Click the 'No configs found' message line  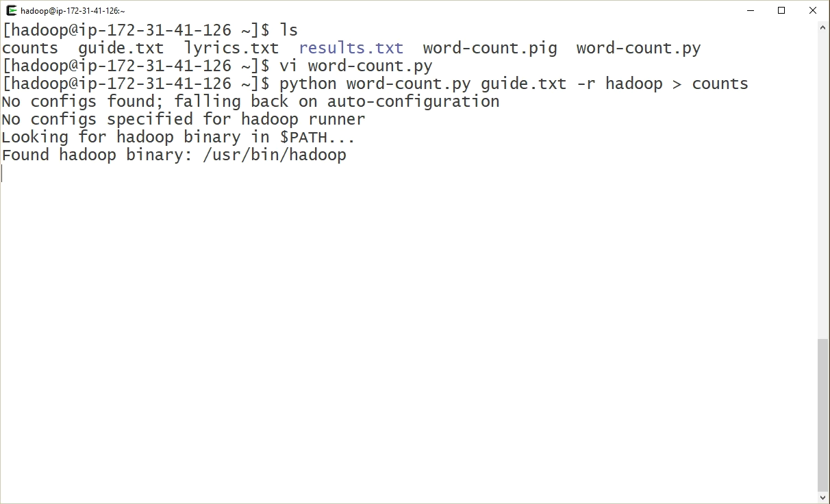(251, 101)
